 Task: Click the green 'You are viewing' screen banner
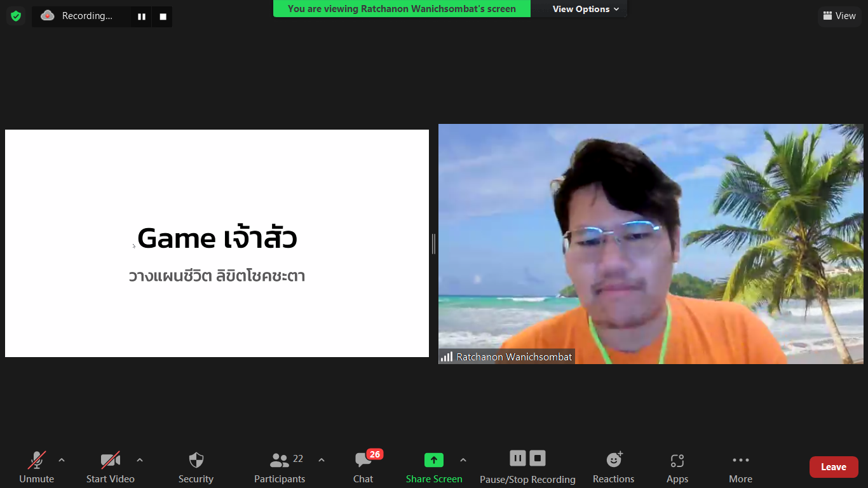point(402,9)
